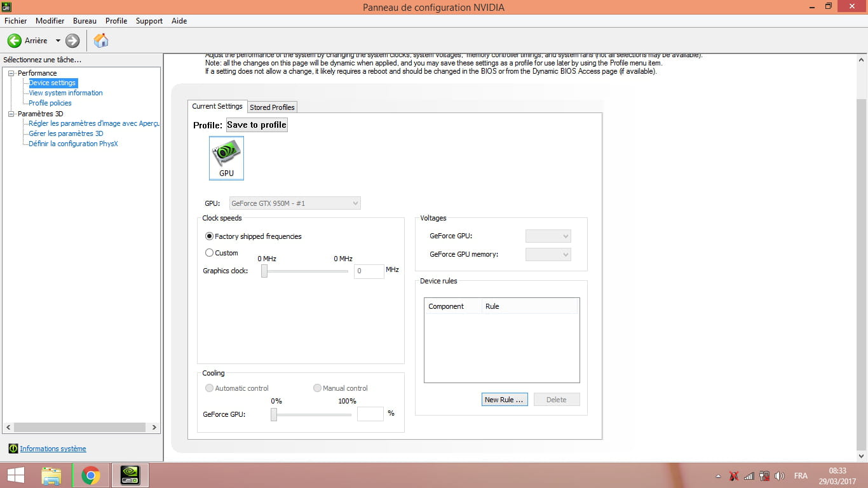Click the cooling percentage input field

coord(370,414)
